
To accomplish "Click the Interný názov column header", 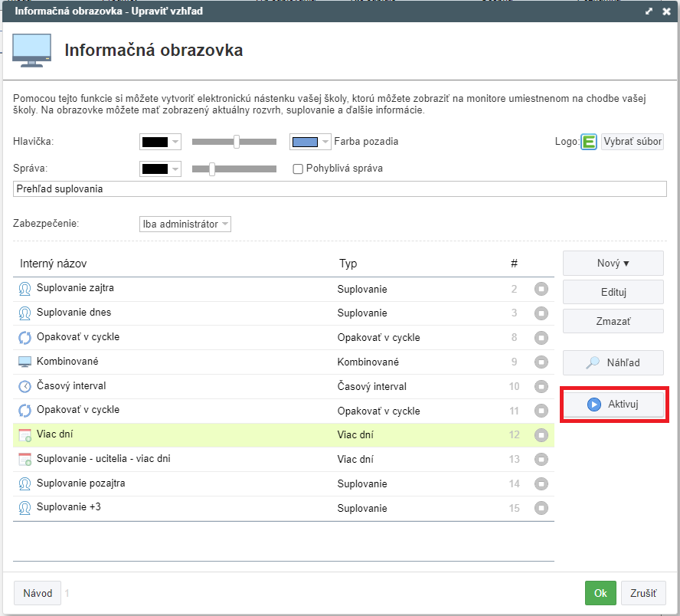I will (x=54, y=264).
